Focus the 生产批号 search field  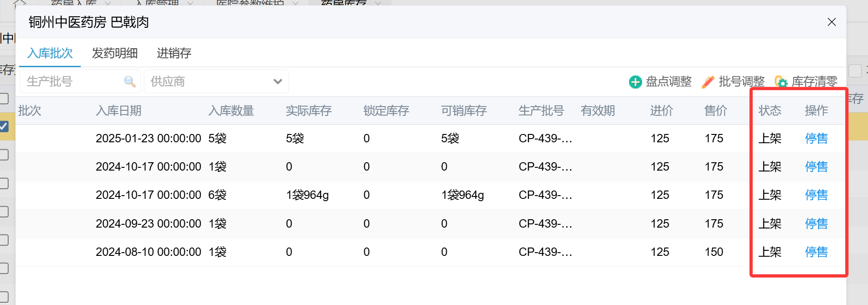(x=72, y=82)
